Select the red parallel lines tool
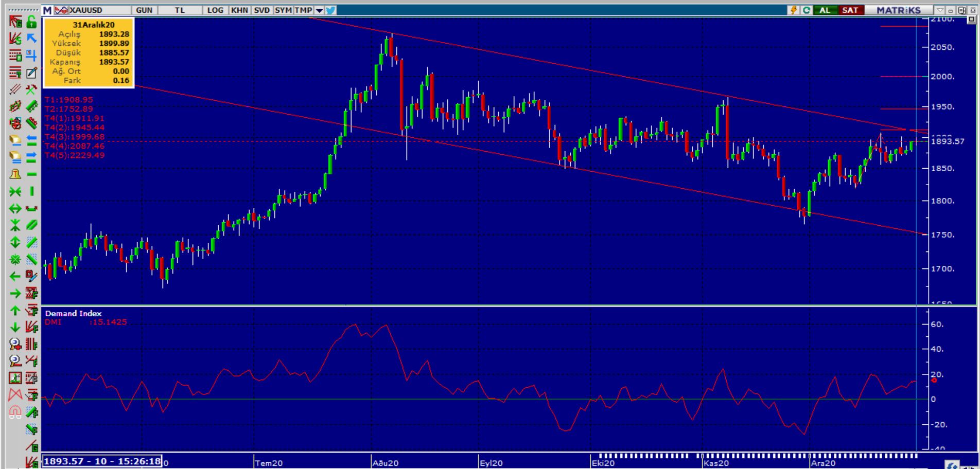 point(15,89)
